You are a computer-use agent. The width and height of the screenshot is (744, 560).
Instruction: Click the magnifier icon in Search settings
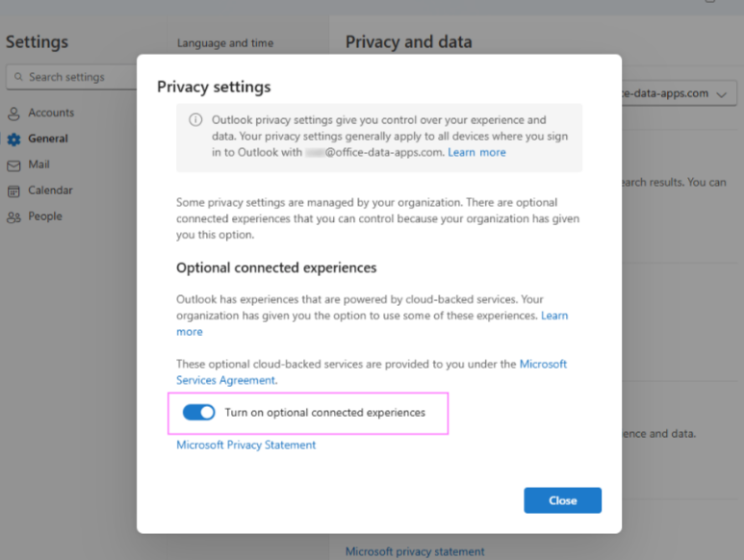17,77
